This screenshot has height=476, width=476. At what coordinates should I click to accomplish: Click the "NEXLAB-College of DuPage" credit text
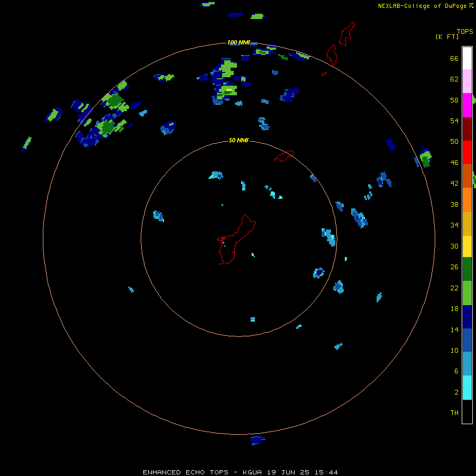coord(422,6)
